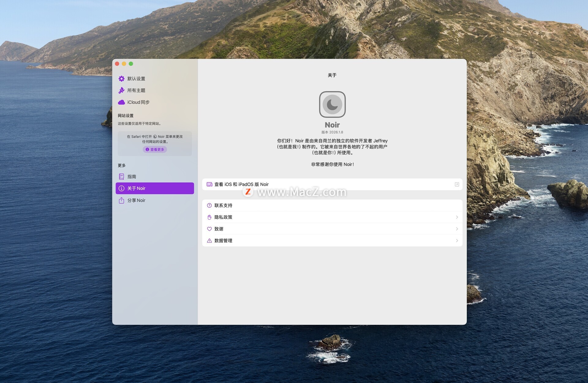Click the 非常感谢你使用 Noir！ text
The height and width of the screenshot is (383, 588).
pos(333,164)
